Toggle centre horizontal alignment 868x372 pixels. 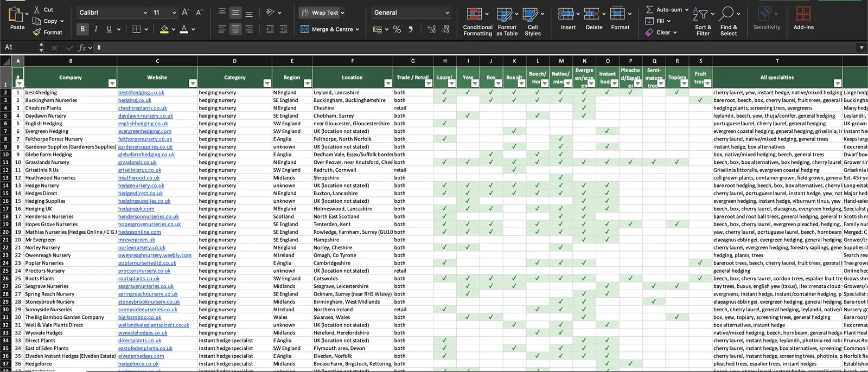pos(235,29)
